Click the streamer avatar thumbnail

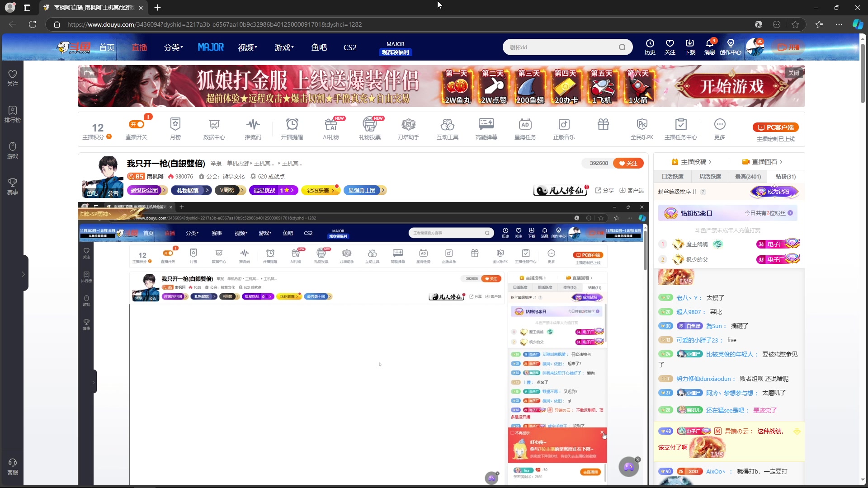click(x=103, y=177)
